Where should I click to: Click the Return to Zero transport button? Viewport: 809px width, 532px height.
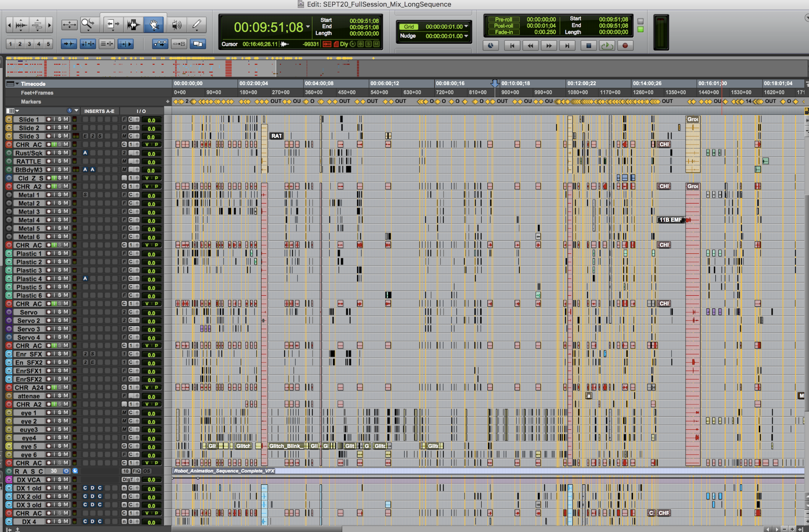512,46
